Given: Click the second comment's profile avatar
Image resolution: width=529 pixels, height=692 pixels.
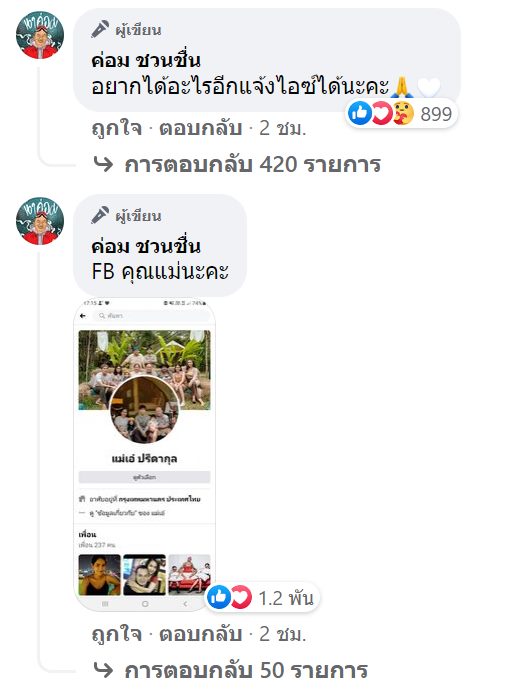Looking at the screenshot, I should click(40, 221).
